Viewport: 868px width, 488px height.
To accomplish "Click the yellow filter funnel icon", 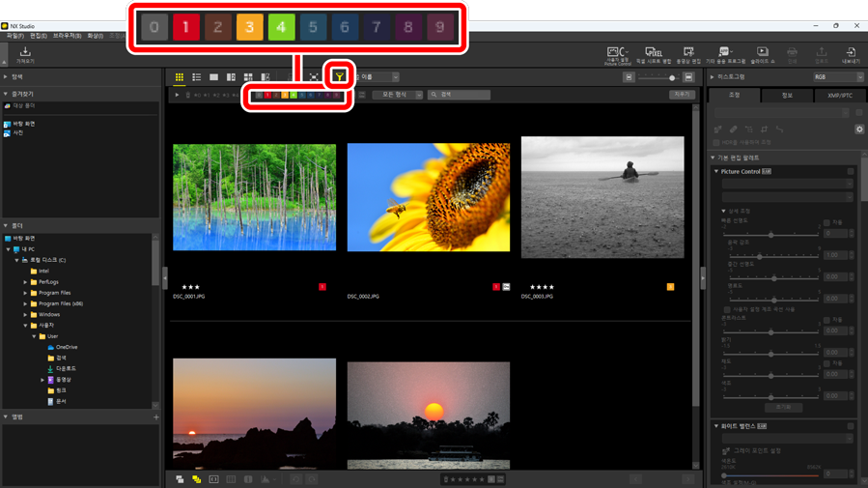I will coord(339,76).
